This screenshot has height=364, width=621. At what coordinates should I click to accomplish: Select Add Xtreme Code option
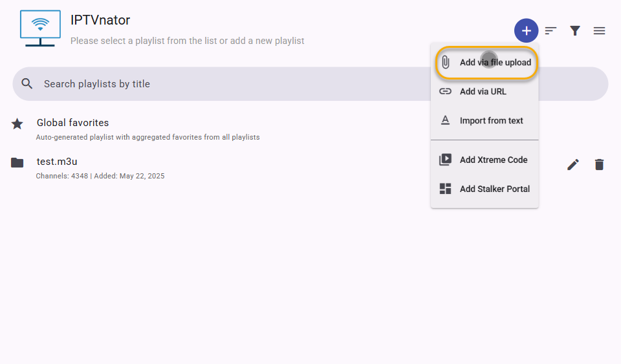485,160
